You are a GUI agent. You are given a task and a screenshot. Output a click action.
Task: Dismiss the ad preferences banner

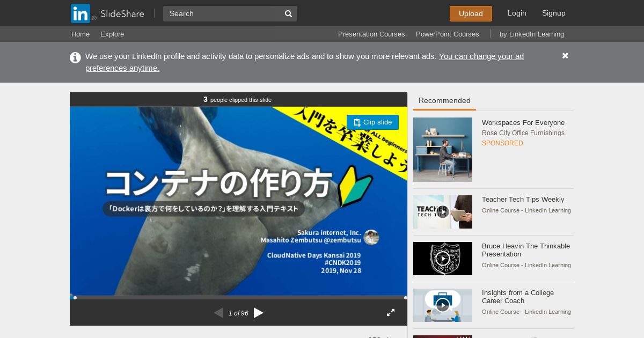[565, 56]
